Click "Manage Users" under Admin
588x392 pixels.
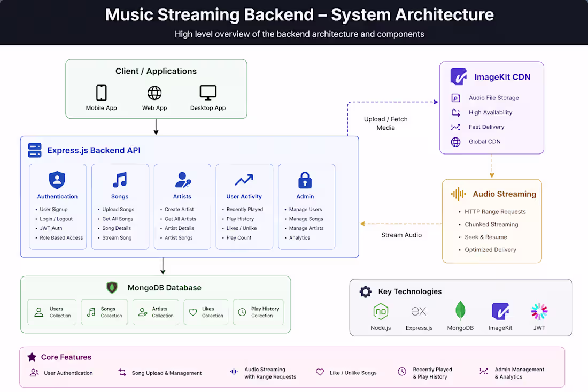tap(305, 210)
